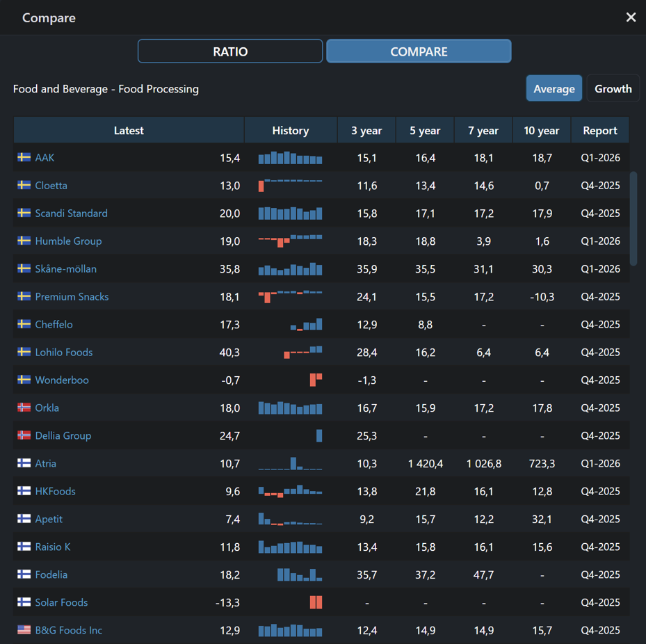Viewport: 646px width, 644px height.
Task: Open the HKFoods company link
Action: click(55, 491)
